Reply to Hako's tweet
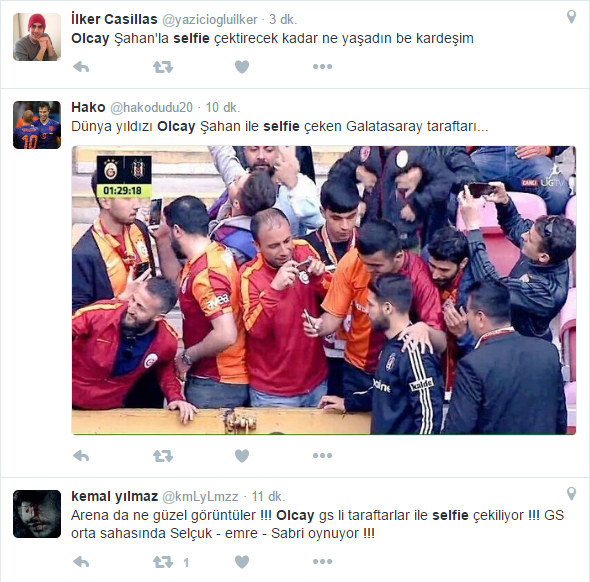Image resolution: width=590 pixels, height=582 pixels. coord(81,456)
